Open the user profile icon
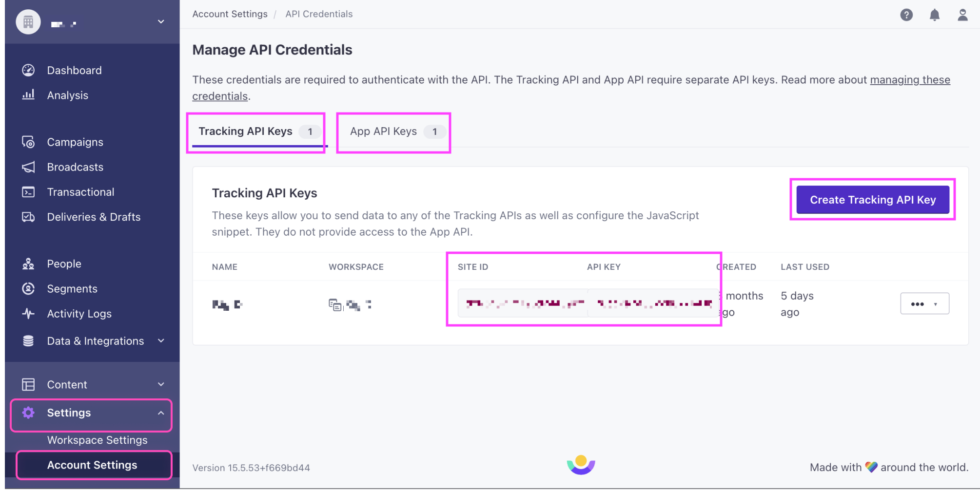Screen dimensions: 980x490 coord(962,15)
